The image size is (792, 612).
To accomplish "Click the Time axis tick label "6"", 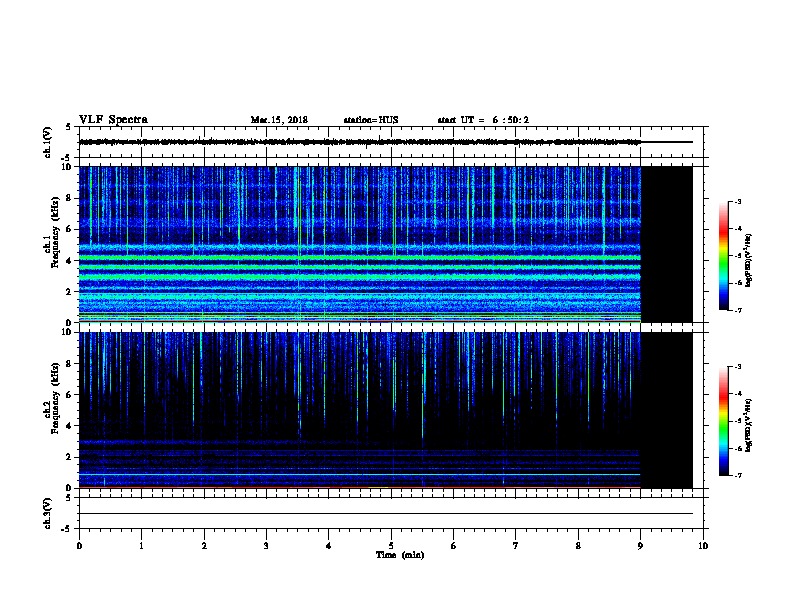I will pos(454,546).
